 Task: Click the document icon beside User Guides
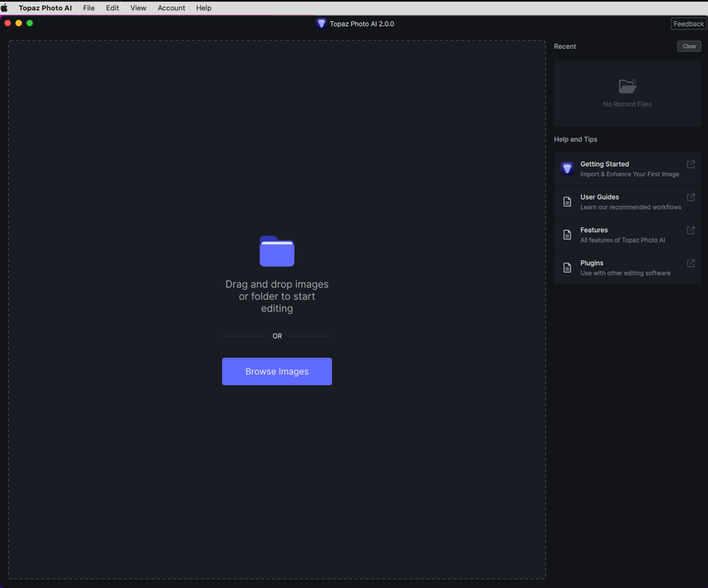pos(567,201)
